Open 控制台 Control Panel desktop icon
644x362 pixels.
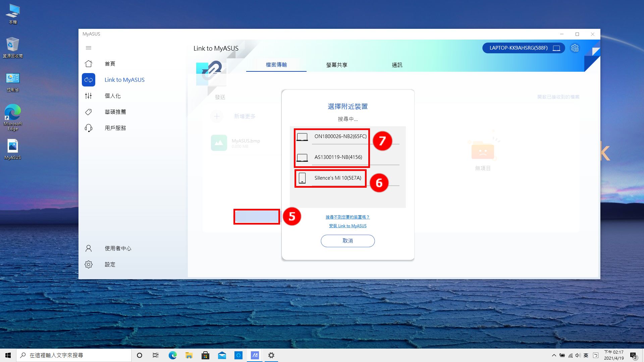(13, 82)
